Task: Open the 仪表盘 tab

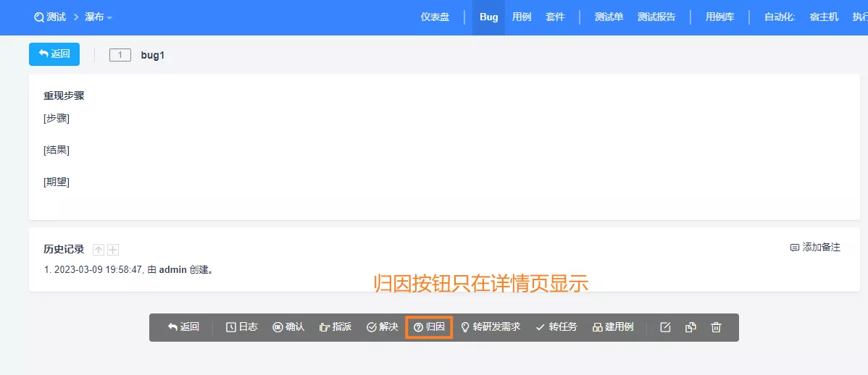Action: 435,17
